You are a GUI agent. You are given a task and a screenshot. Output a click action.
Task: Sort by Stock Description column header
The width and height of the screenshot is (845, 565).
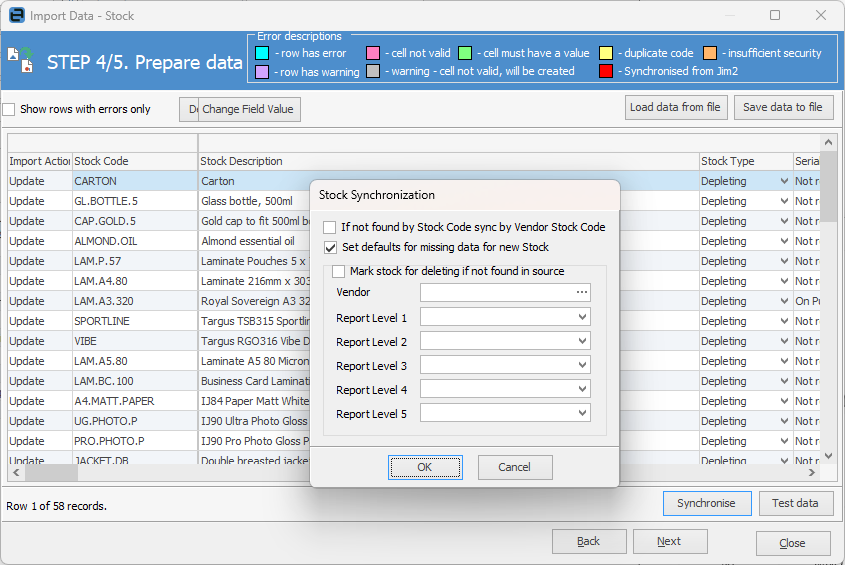pos(448,161)
